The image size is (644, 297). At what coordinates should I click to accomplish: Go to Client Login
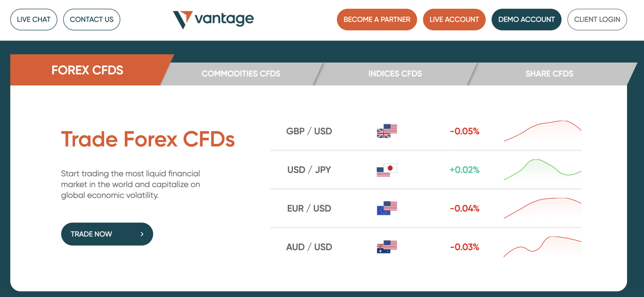pyautogui.click(x=597, y=19)
